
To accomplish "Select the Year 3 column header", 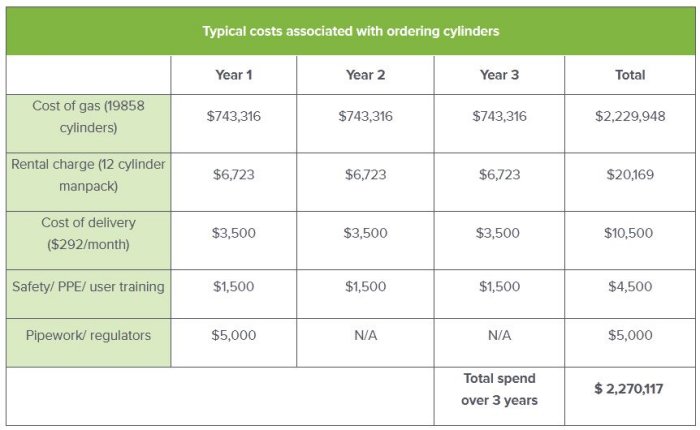I will (499, 75).
